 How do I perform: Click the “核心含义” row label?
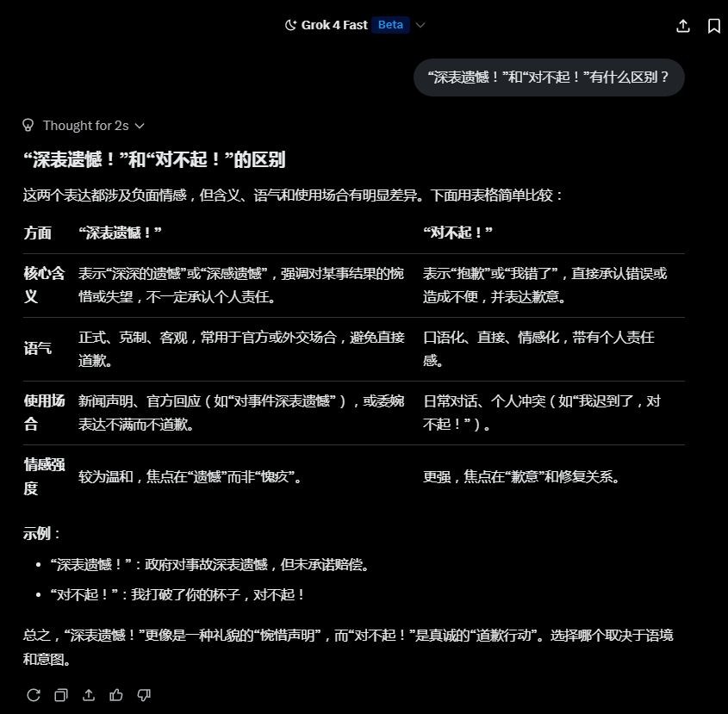[x=44, y=285]
